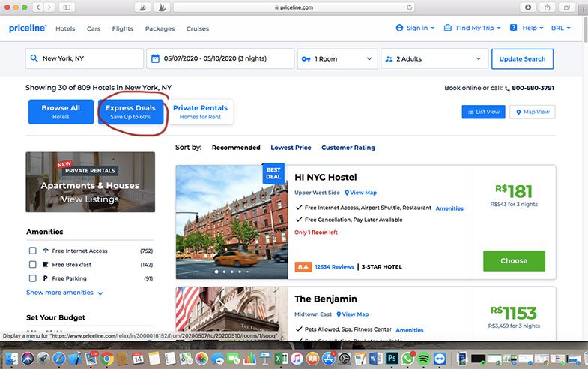Click Safari's forward arrow button
This screenshot has width=588, height=369.
pyautogui.click(x=49, y=7)
